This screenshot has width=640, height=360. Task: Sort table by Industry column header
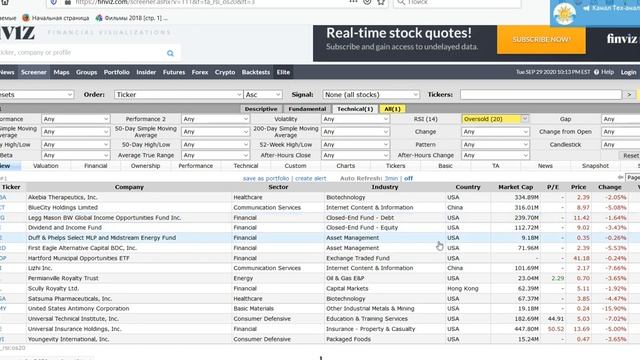pyautogui.click(x=385, y=187)
